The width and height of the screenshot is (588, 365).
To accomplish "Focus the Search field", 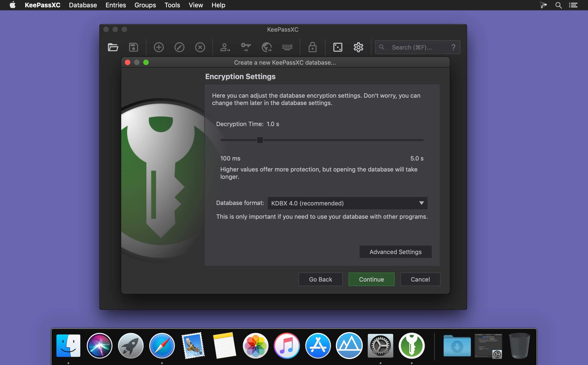I will (417, 47).
